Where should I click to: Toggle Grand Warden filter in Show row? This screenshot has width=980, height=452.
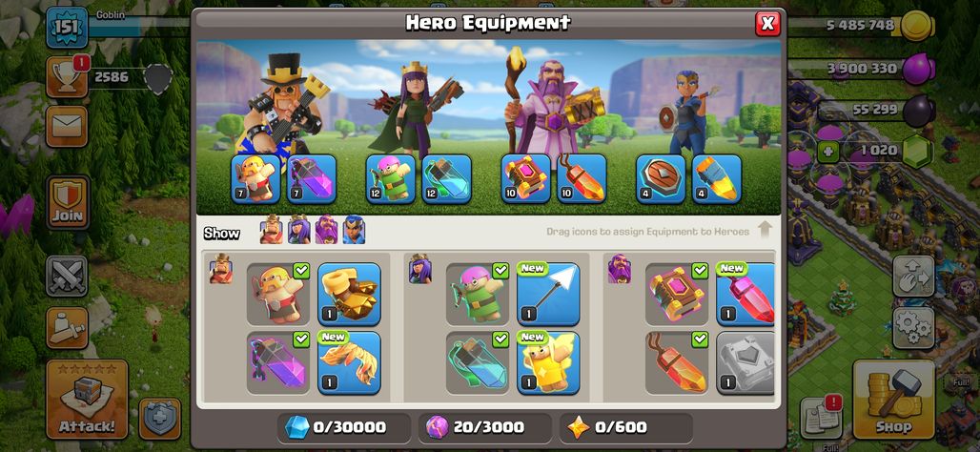(x=326, y=230)
